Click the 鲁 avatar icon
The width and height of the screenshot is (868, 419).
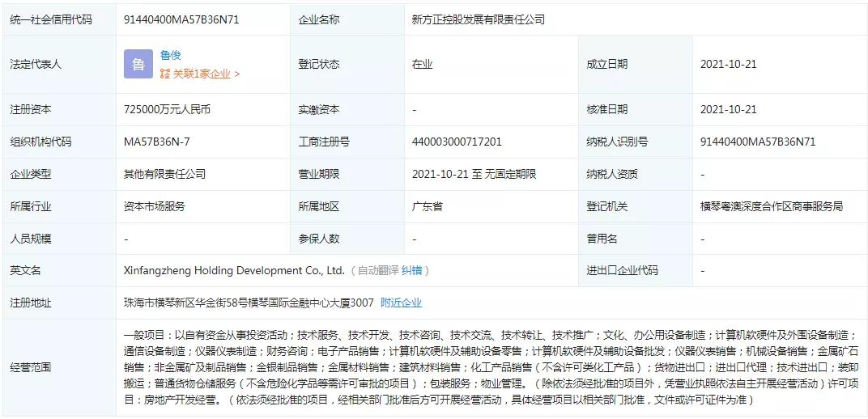click(138, 64)
